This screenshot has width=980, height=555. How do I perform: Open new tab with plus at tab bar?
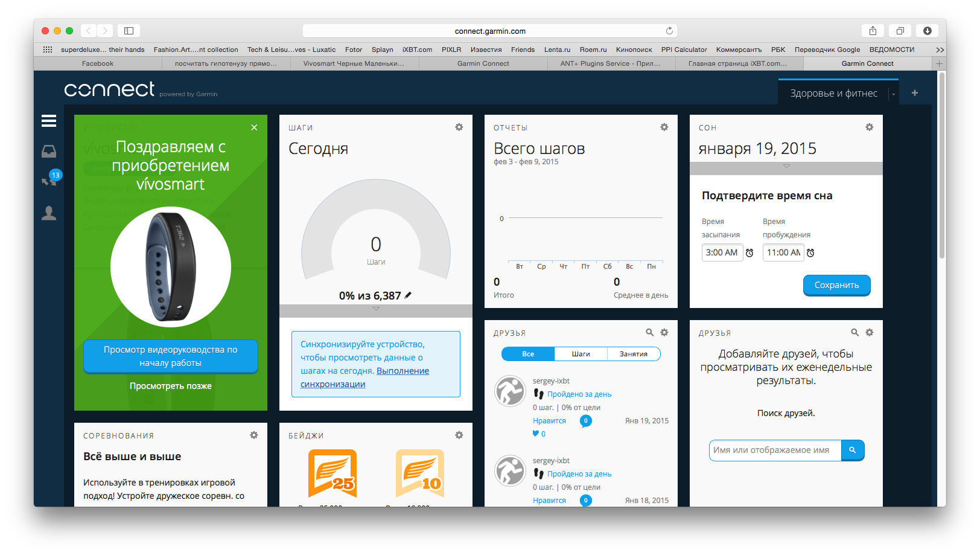click(x=939, y=63)
